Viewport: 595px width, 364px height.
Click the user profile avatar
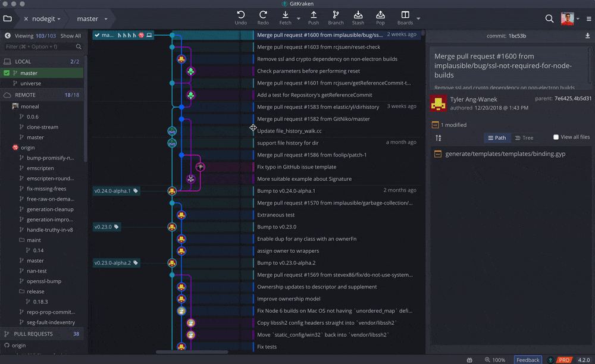coord(567,18)
